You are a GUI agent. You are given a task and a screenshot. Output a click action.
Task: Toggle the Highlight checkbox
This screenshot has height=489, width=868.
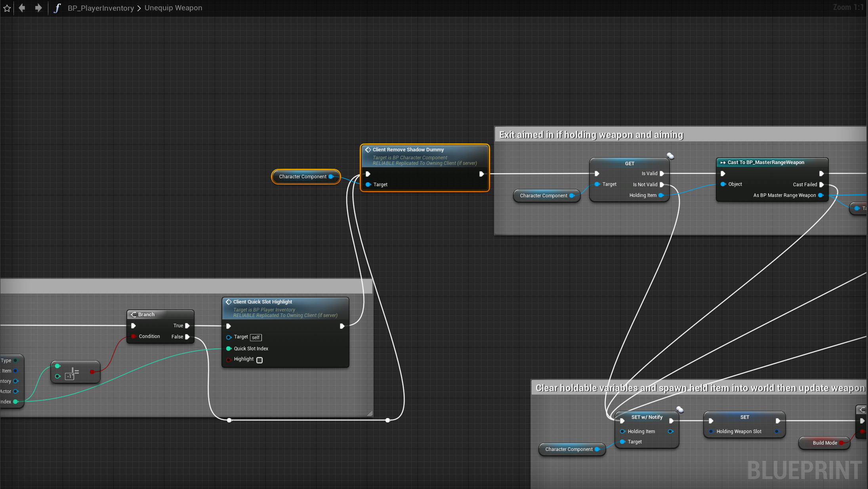[x=259, y=360]
